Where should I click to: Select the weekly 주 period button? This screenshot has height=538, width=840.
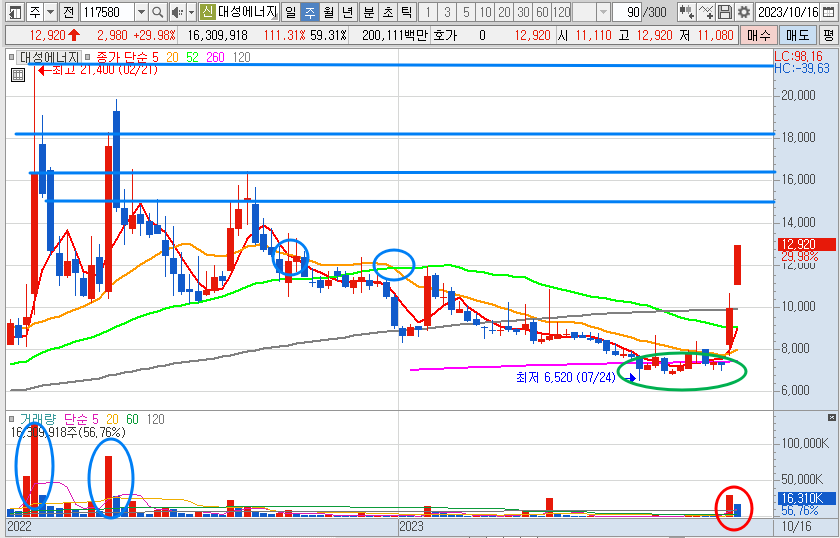tap(310, 11)
